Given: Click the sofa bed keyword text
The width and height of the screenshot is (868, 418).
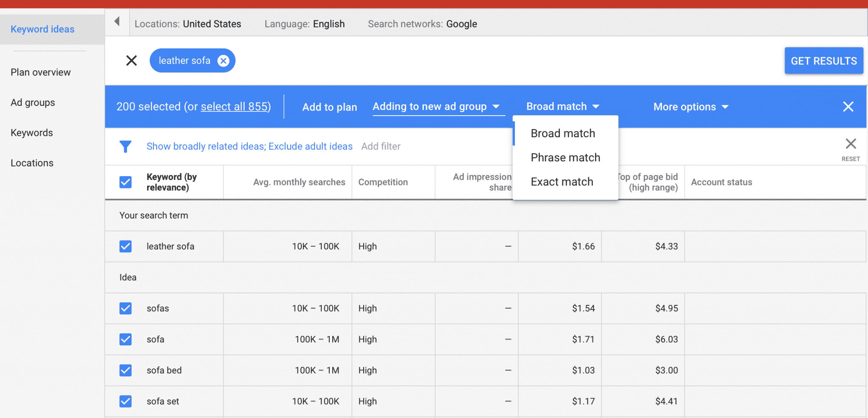Looking at the screenshot, I should click(x=164, y=370).
